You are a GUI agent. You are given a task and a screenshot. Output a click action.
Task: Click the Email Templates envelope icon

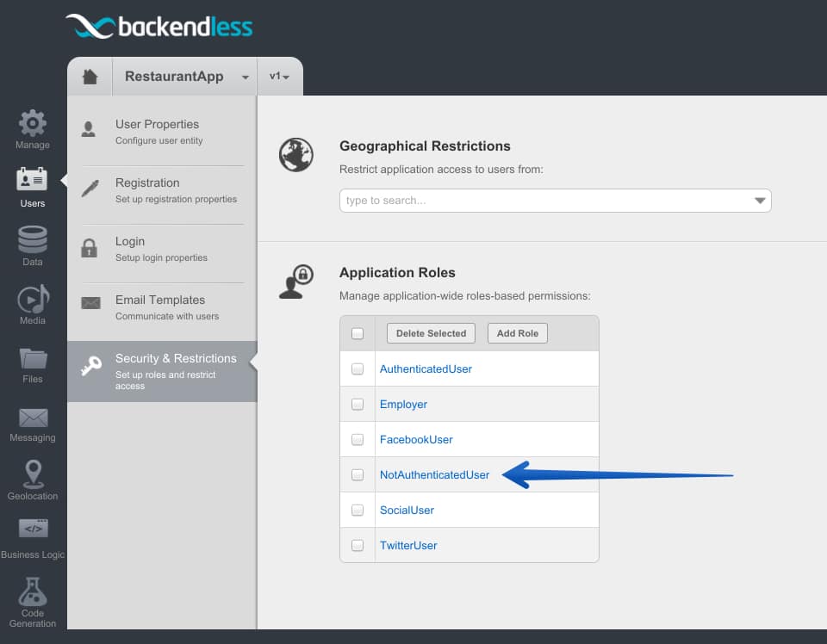click(x=90, y=302)
